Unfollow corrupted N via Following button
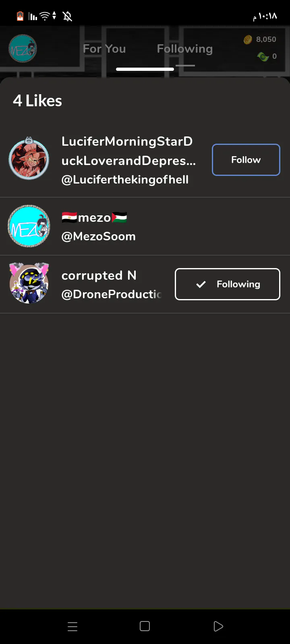 click(x=227, y=284)
